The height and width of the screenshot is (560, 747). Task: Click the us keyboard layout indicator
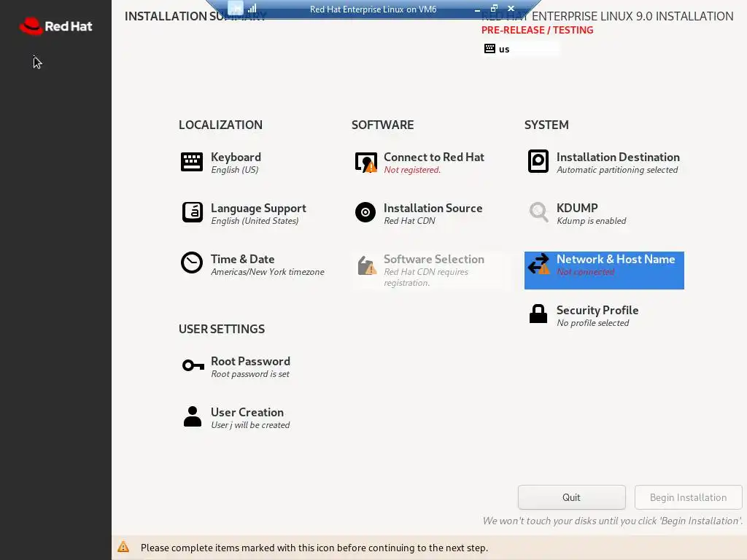(521, 49)
